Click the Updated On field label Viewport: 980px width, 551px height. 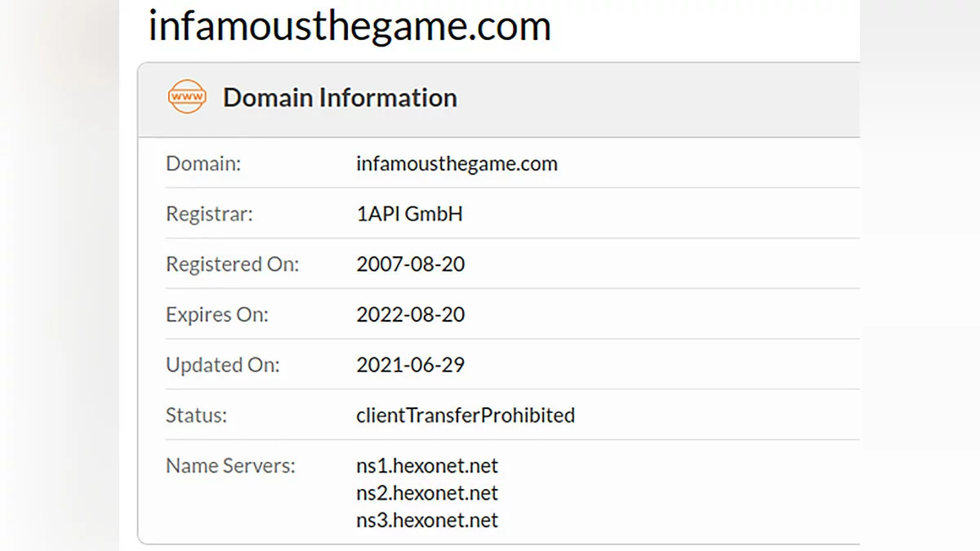click(222, 365)
